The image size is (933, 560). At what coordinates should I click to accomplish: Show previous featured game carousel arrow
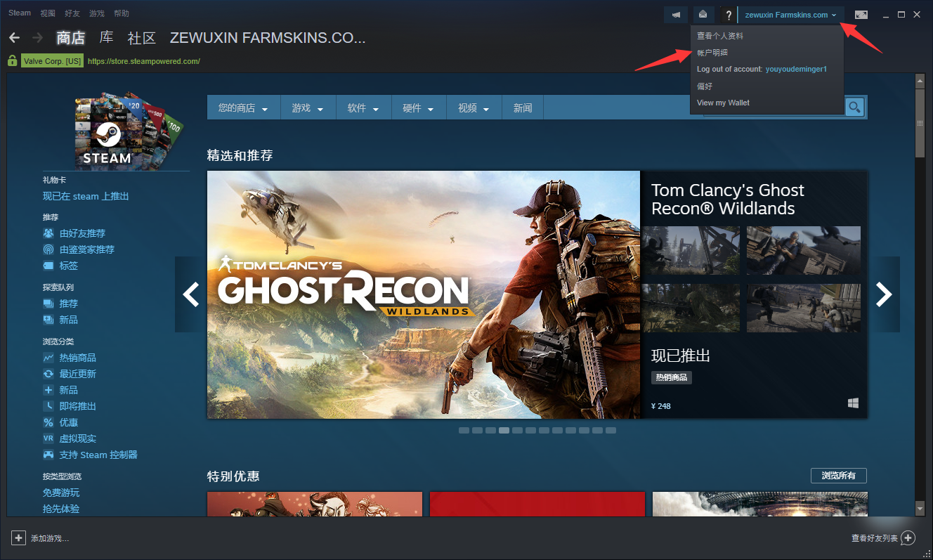[190, 294]
